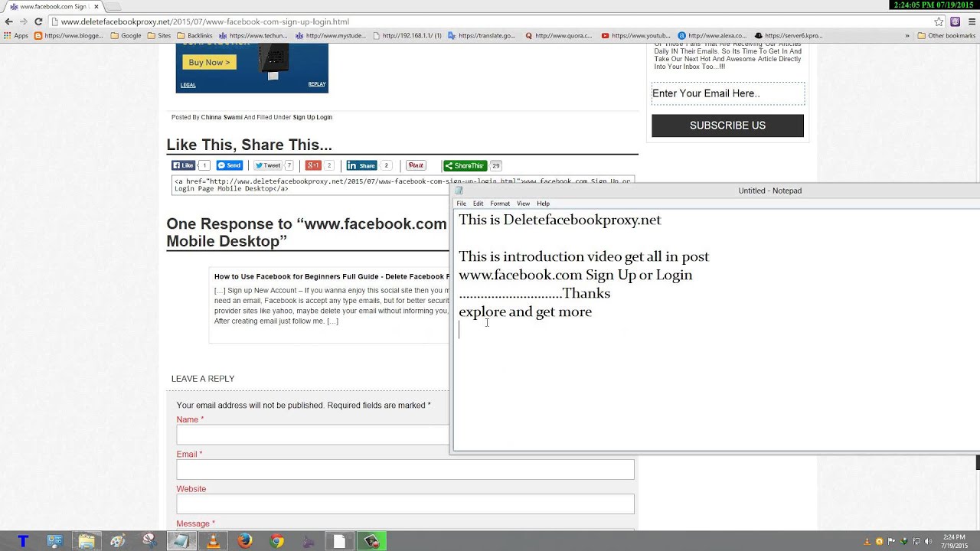Open the quora bookmark
980x551 pixels.
(559, 35)
